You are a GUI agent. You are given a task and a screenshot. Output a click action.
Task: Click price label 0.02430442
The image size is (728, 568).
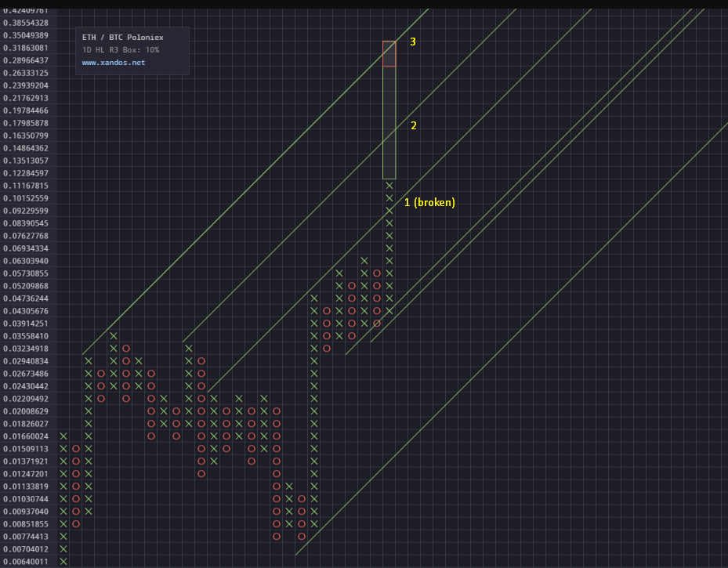[x=26, y=386]
